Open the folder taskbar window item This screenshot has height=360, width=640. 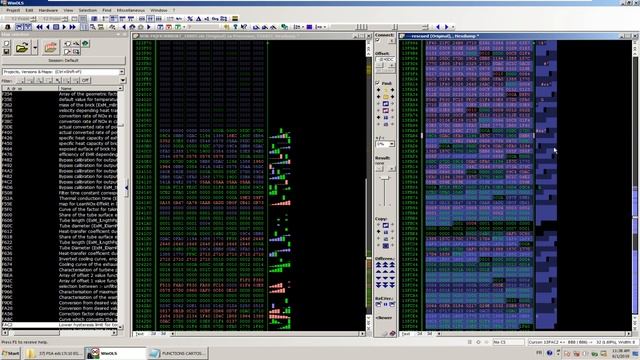(53, 353)
